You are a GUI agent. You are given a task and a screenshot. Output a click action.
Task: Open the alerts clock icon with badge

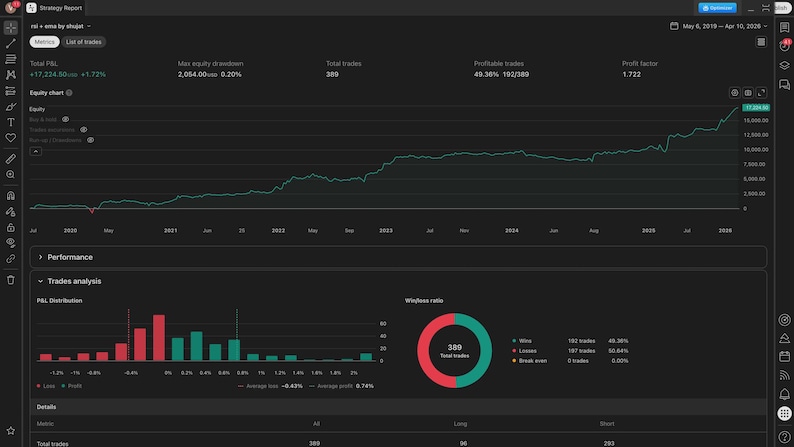click(784, 46)
